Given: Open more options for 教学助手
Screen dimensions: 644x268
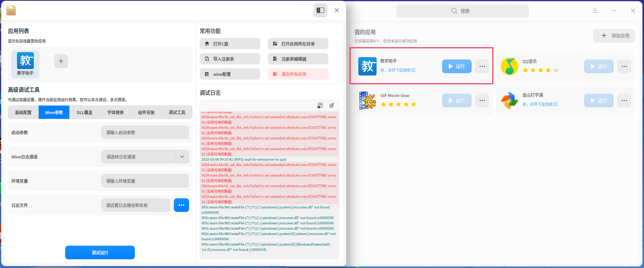Looking at the screenshot, I should coord(482,66).
